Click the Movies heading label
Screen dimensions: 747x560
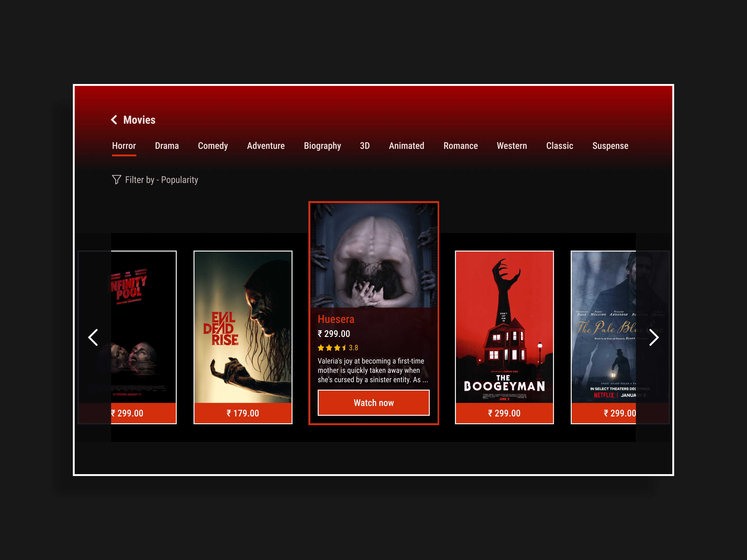click(139, 120)
